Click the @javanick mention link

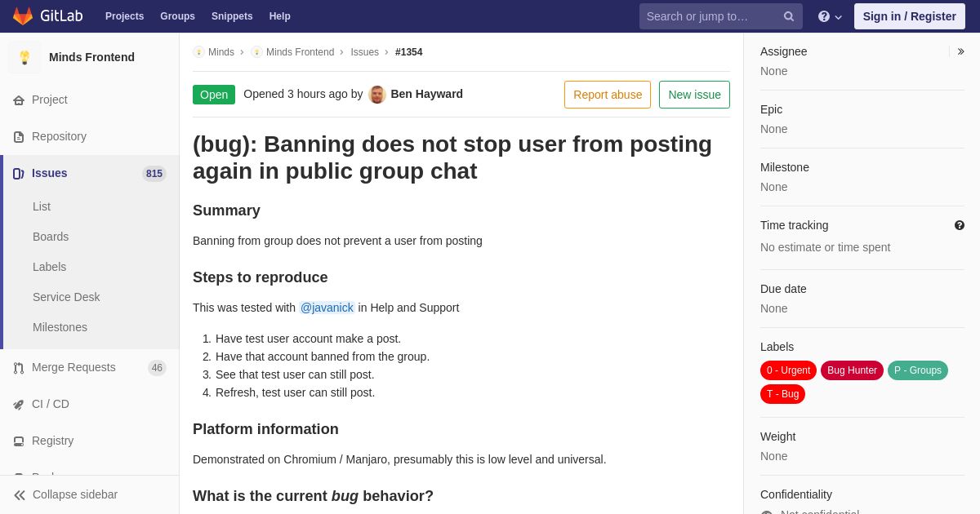coord(327,308)
